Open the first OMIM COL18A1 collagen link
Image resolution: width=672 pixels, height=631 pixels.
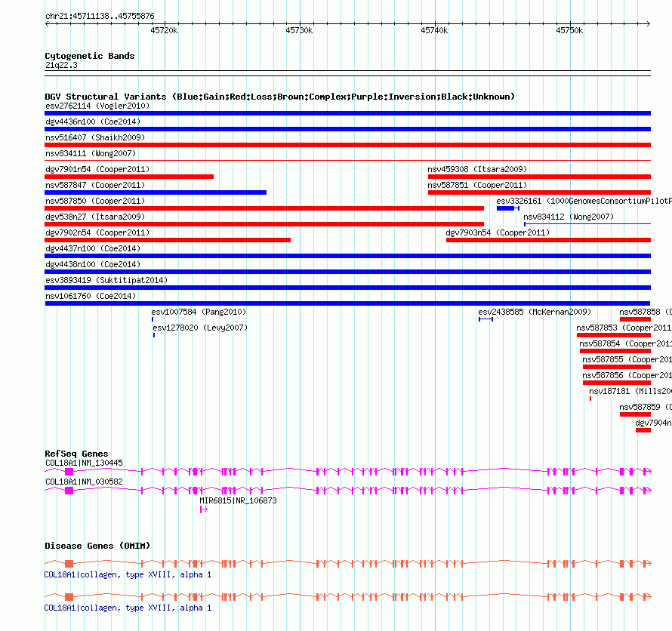(128, 575)
